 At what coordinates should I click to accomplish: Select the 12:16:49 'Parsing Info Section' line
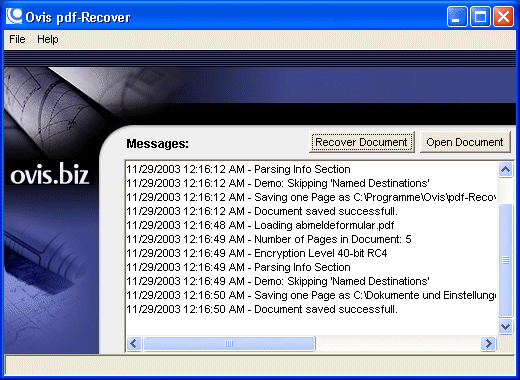(238, 267)
